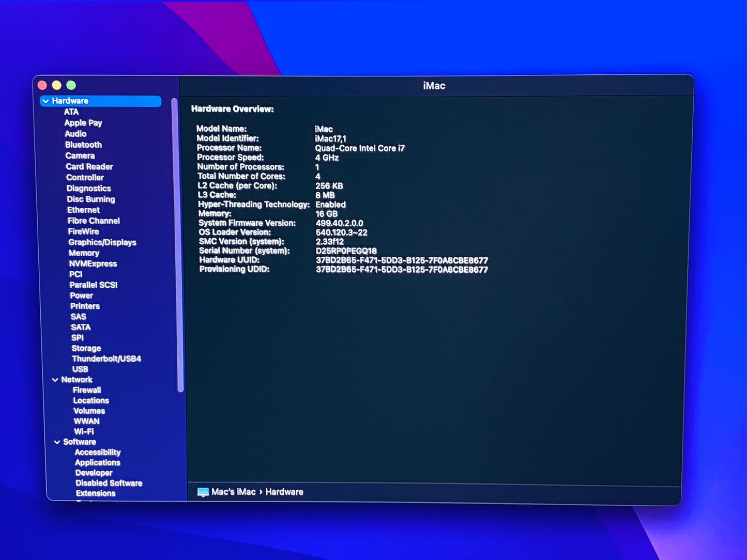Click Hardware in the path bar

click(284, 492)
